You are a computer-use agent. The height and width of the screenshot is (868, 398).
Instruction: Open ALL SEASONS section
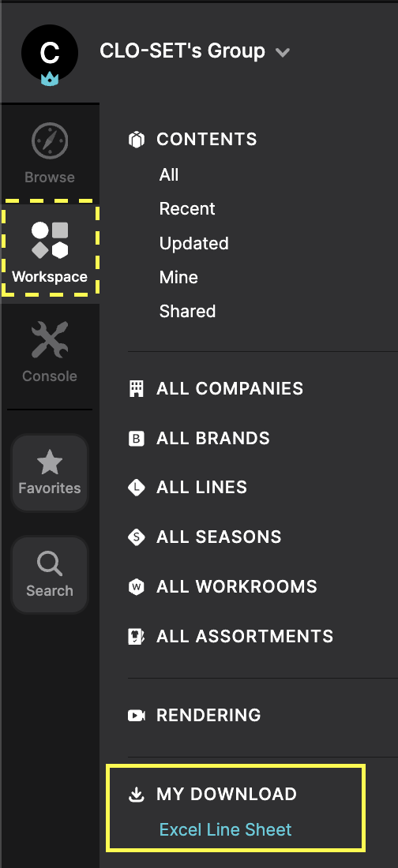[x=219, y=537]
